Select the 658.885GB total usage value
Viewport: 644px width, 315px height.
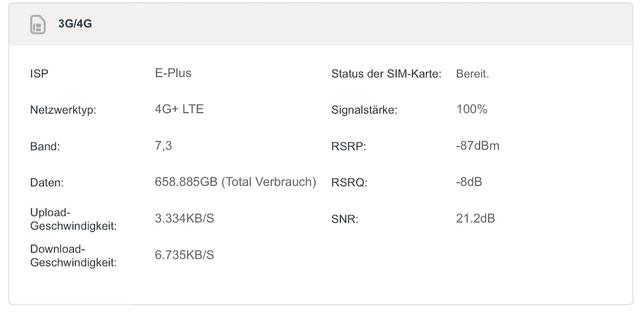tap(235, 182)
